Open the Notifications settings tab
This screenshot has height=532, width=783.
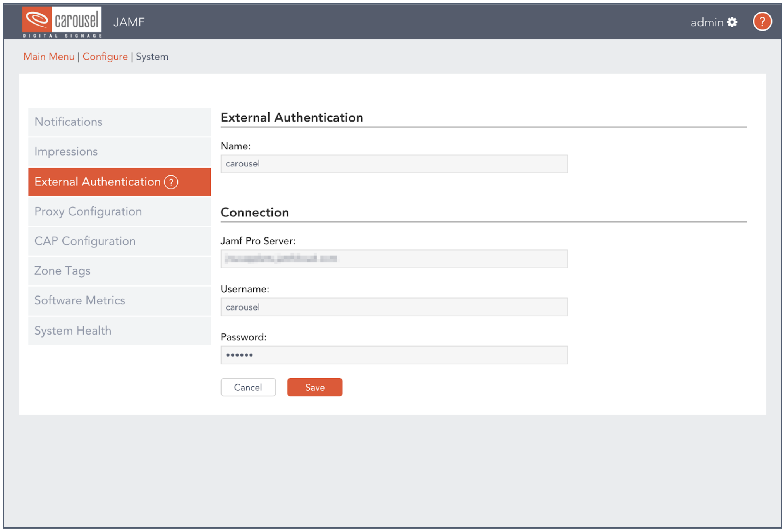[x=119, y=122]
